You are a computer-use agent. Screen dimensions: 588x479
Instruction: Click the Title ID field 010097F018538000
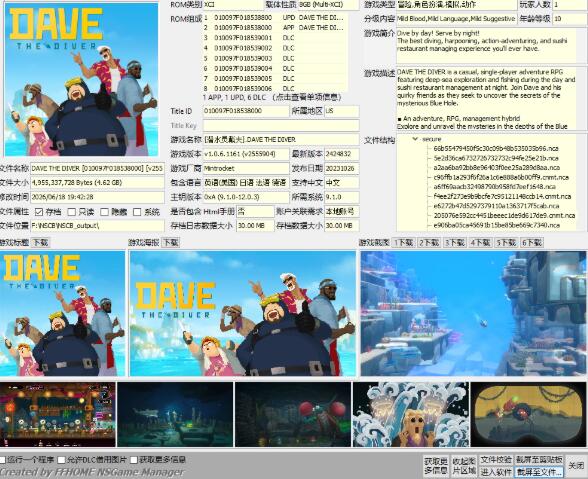[x=246, y=111]
